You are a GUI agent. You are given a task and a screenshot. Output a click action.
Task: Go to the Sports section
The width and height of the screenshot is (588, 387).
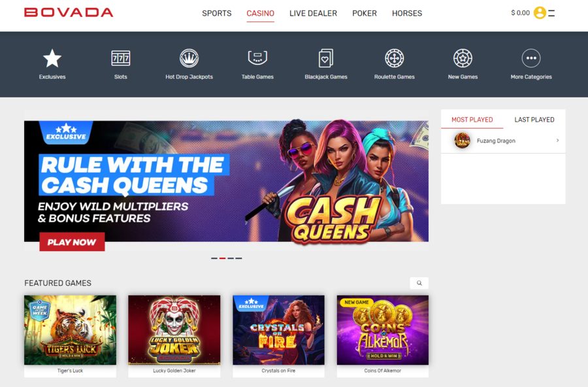point(217,13)
